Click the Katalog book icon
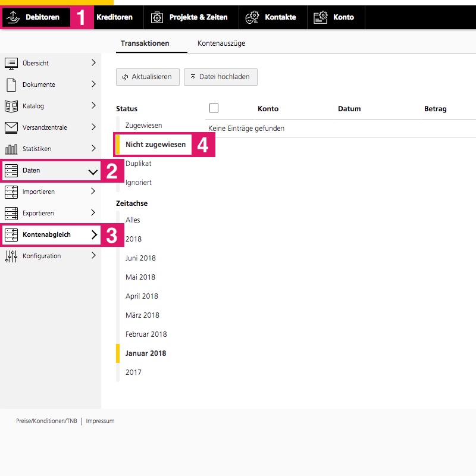The image size is (476, 476). pos(11,106)
